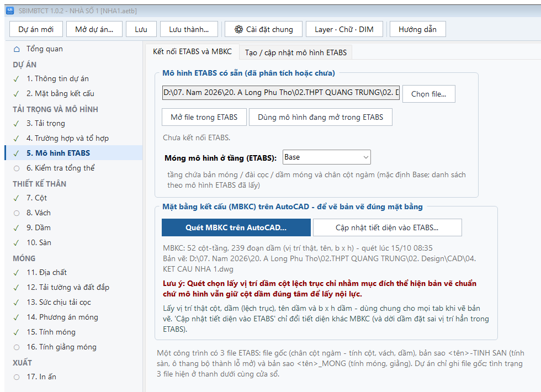
Task: Click the home icon beside Tổng quan
Action: click(17, 49)
